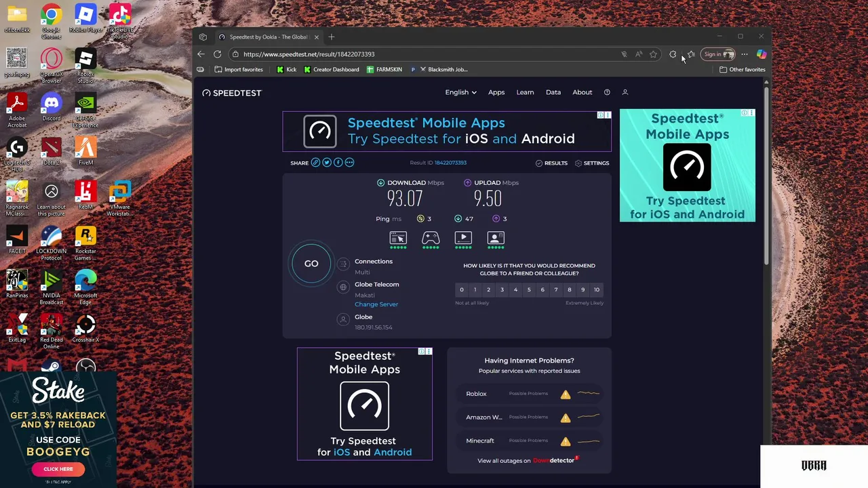The width and height of the screenshot is (868, 488).
Task: Click the browser back arrow
Action: [x=201, y=54]
